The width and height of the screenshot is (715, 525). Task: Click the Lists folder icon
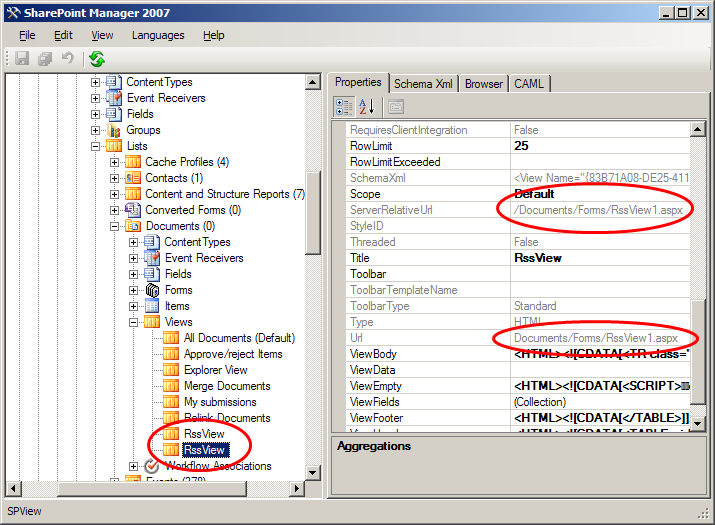[114, 146]
